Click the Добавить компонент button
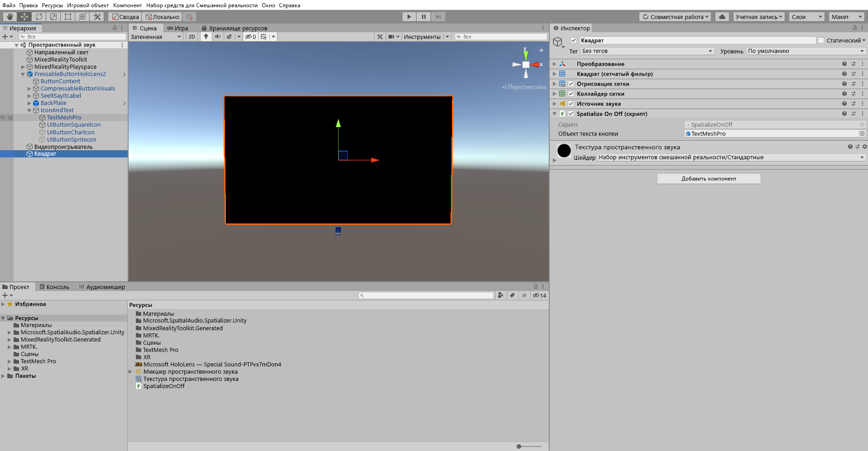The image size is (868, 451). click(x=709, y=179)
